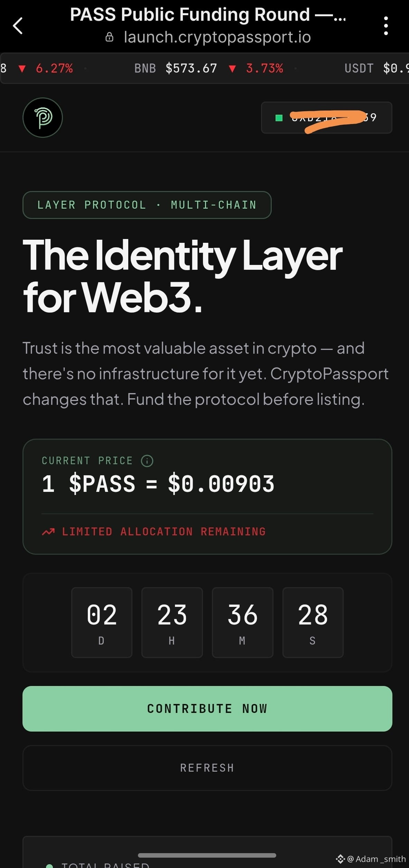The height and width of the screenshot is (868, 409).
Task: Open the connected wallet address button
Action: point(327,117)
